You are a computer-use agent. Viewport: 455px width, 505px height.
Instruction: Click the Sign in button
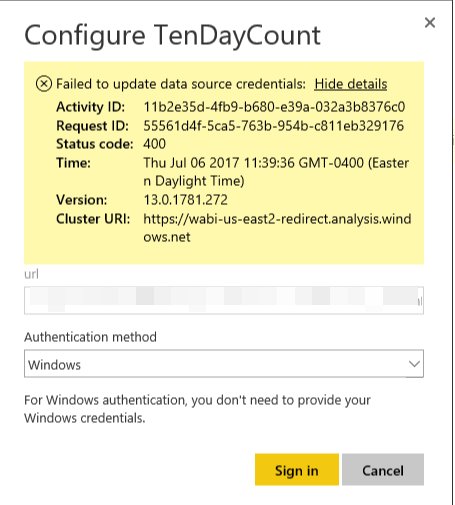click(x=297, y=469)
